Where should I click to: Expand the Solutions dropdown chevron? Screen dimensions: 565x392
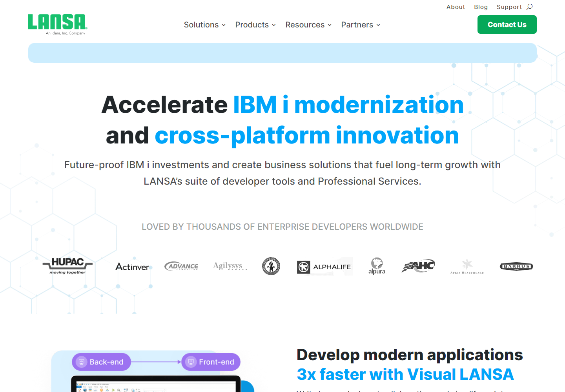click(x=224, y=25)
